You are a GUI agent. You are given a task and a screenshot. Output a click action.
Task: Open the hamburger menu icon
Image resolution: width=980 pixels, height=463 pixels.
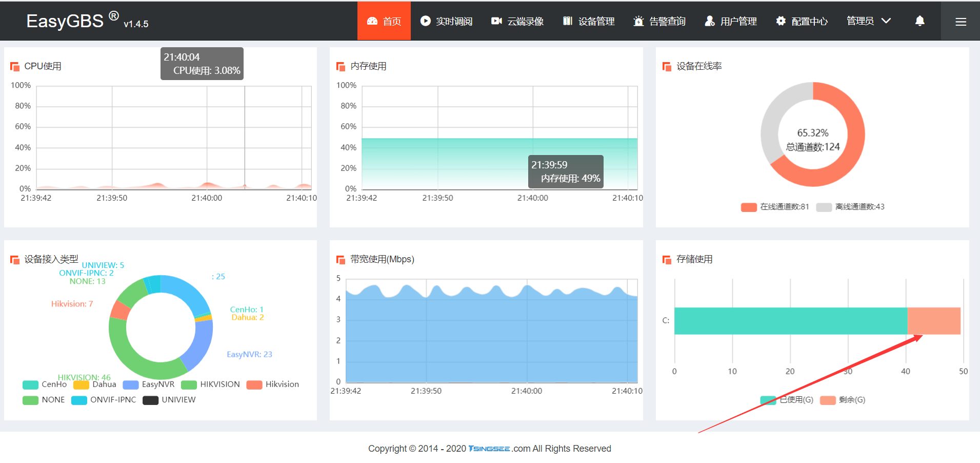coord(961,22)
